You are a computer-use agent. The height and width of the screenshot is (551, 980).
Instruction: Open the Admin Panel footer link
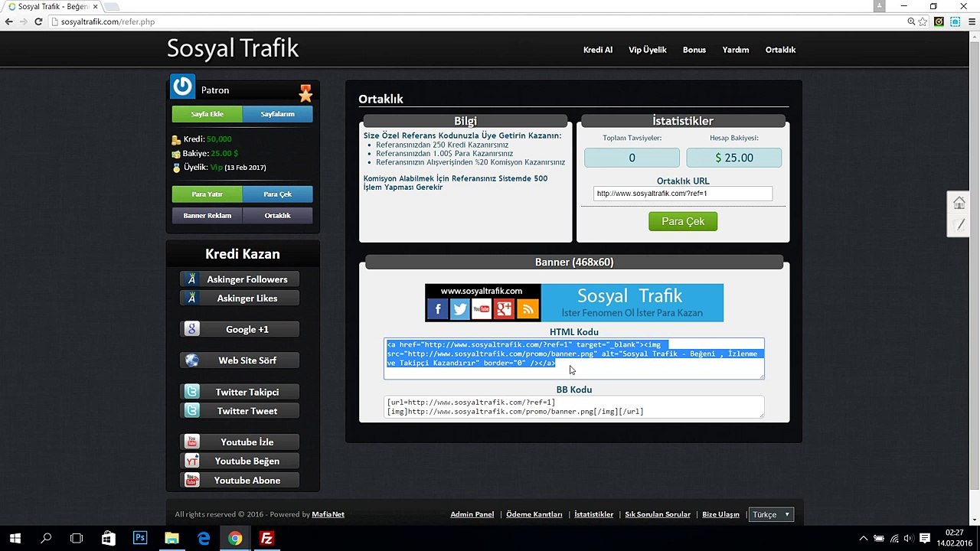[472, 514]
